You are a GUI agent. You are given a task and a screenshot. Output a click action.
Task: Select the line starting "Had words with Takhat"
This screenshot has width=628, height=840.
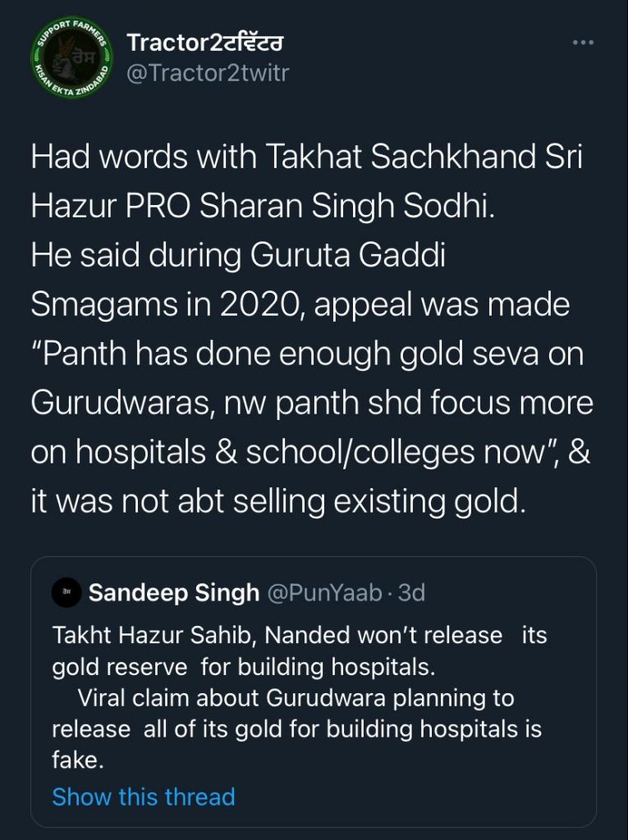coord(306,157)
